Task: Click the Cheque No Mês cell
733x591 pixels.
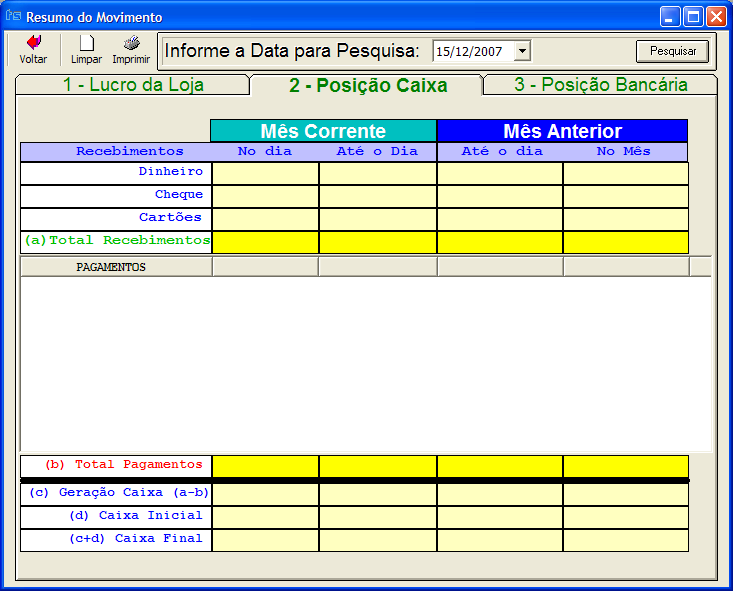Action: [626, 196]
